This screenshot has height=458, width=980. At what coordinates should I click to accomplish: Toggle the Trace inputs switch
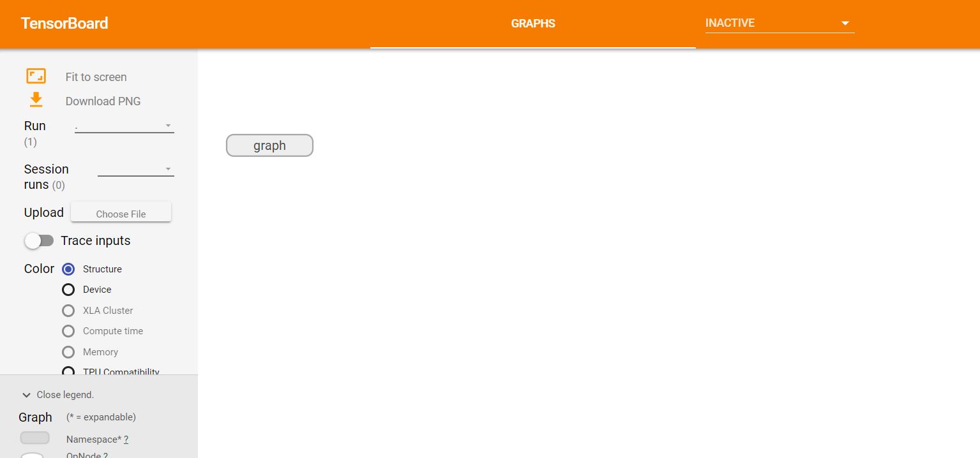(x=39, y=240)
